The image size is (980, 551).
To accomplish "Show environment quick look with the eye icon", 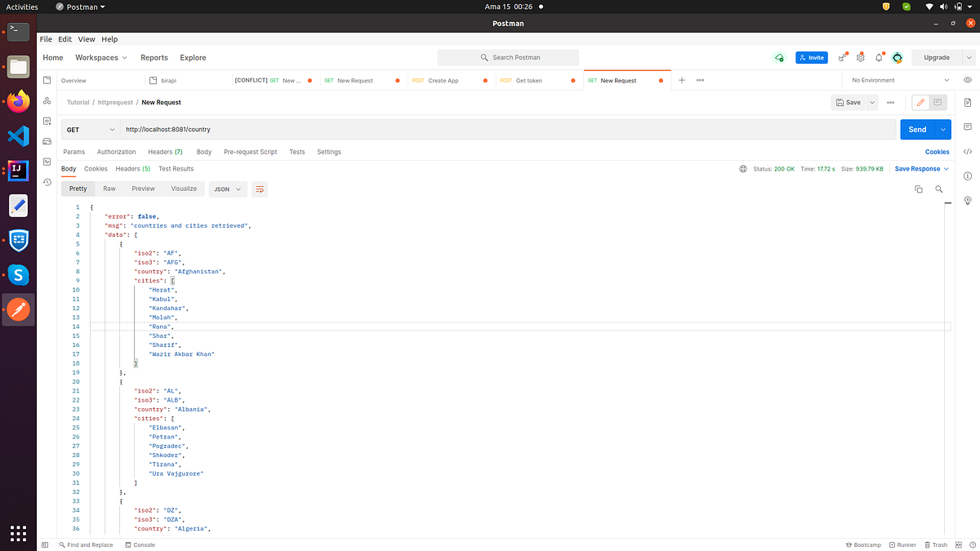I will [969, 79].
